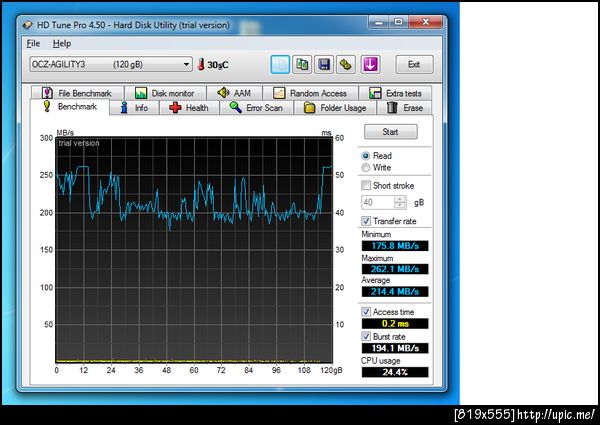Maximize the HD Tune Pro window
Image resolution: width=600 pixels, height=425 pixels.
tap(398, 22)
